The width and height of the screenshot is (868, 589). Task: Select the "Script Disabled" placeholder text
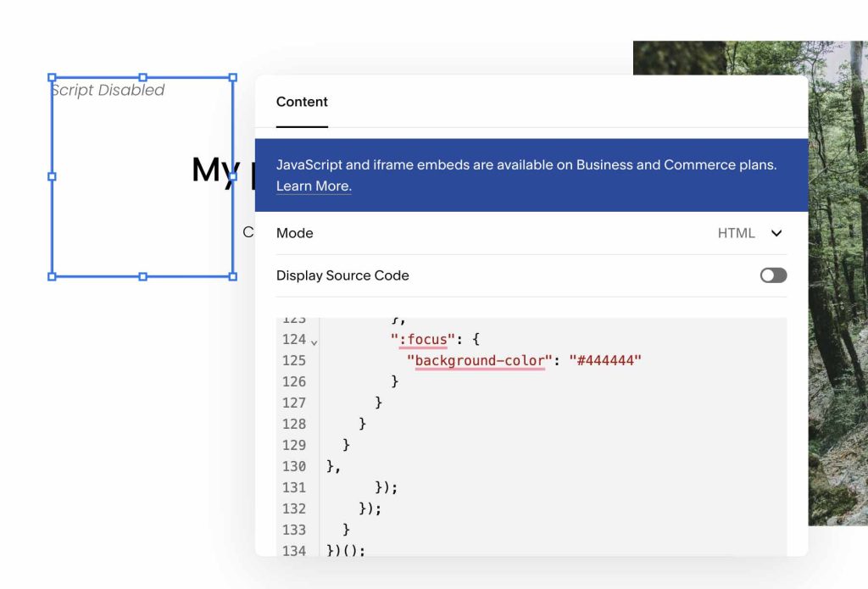point(108,90)
